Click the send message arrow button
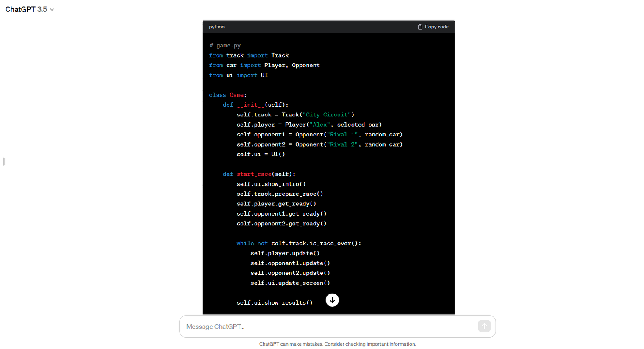The width and height of the screenshot is (644, 349). [x=484, y=326]
